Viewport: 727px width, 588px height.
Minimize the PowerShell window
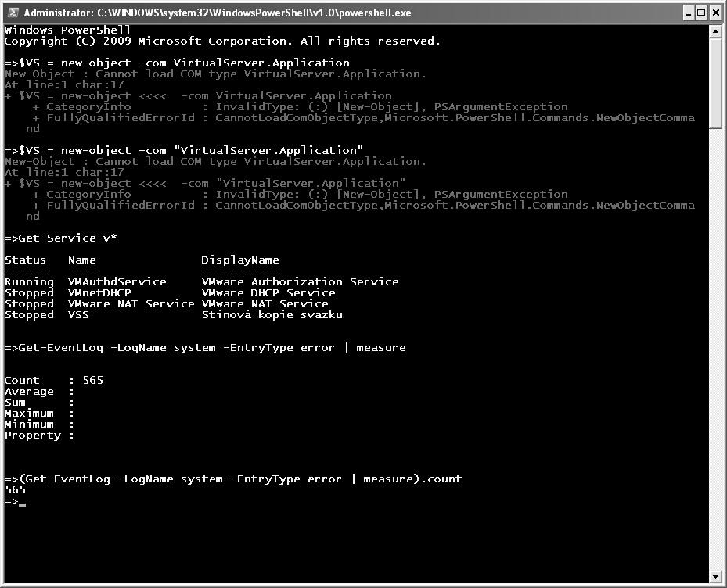[x=686, y=13]
